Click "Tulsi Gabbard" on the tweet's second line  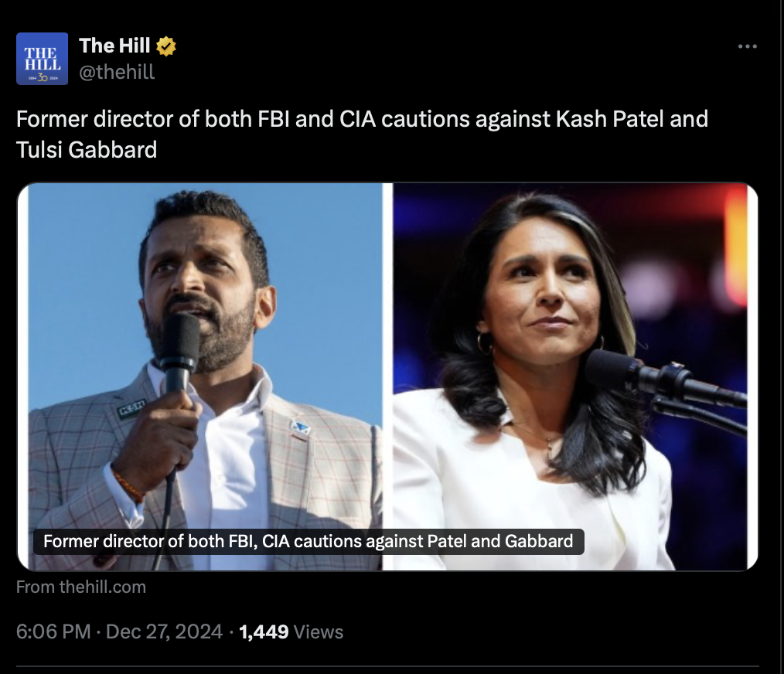(87, 149)
